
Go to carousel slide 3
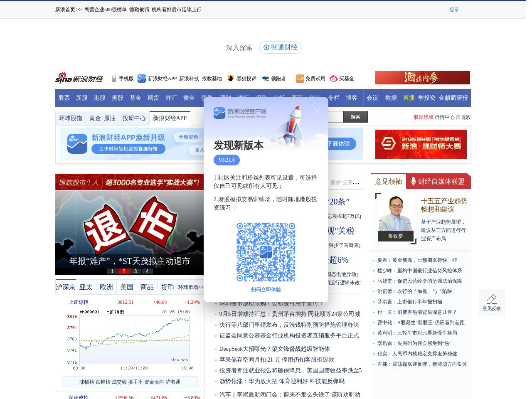[135, 271]
